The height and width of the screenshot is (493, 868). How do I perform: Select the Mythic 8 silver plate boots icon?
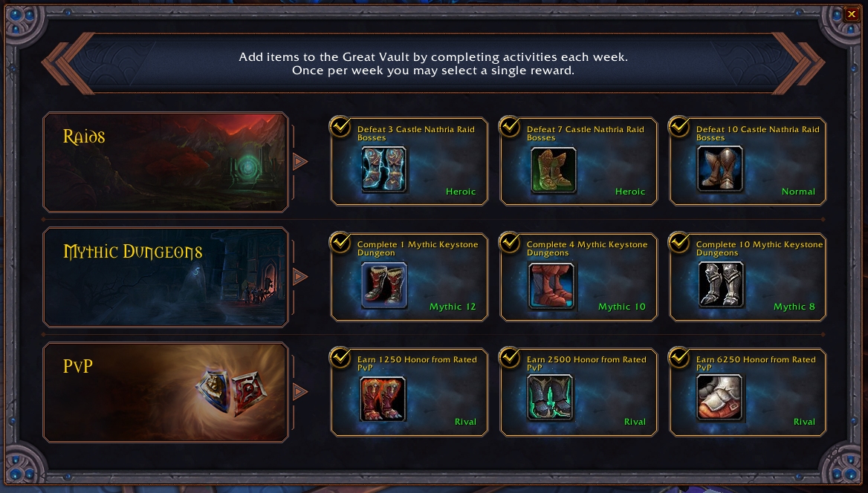click(721, 284)
